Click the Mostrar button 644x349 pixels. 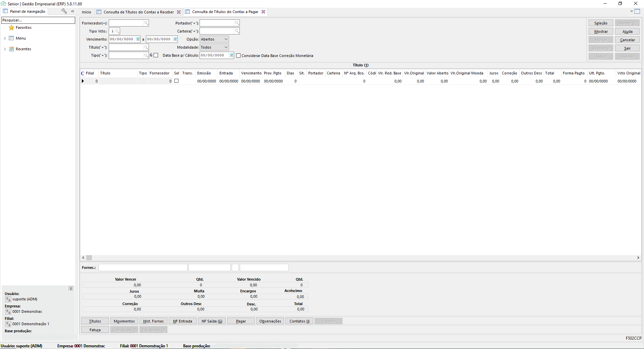pos(601,32)
